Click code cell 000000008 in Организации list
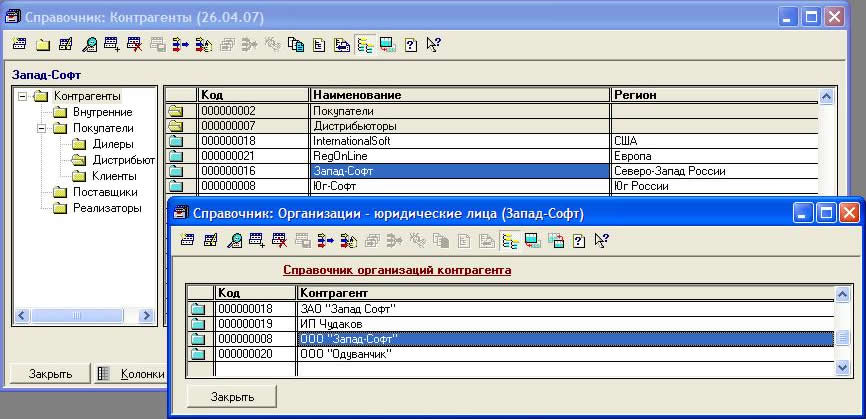866x419 pixels. (x=255, y=338)
